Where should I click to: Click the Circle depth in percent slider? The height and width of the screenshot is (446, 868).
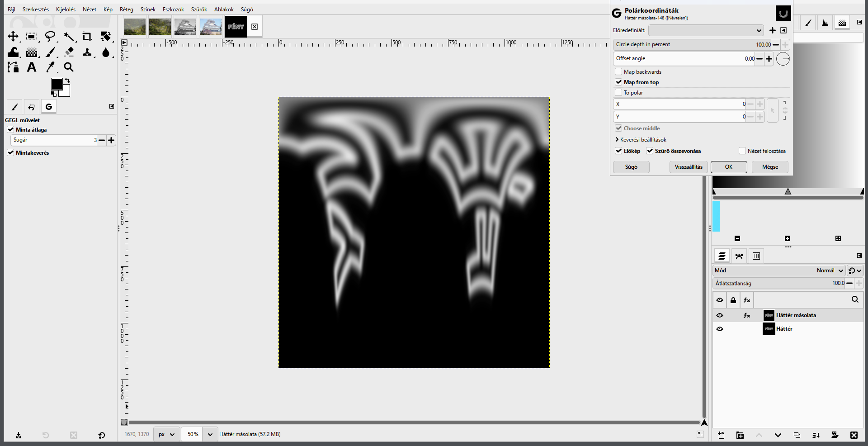point(692,44)
